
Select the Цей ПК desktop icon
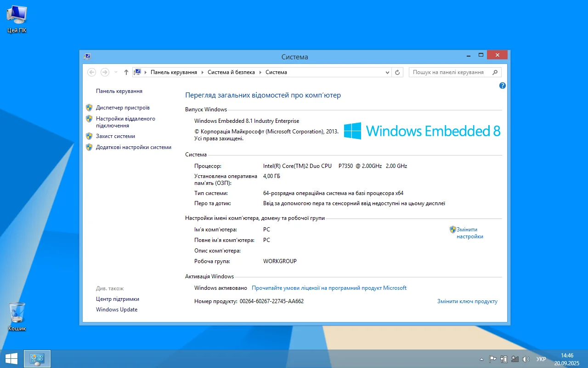[17, 19]
